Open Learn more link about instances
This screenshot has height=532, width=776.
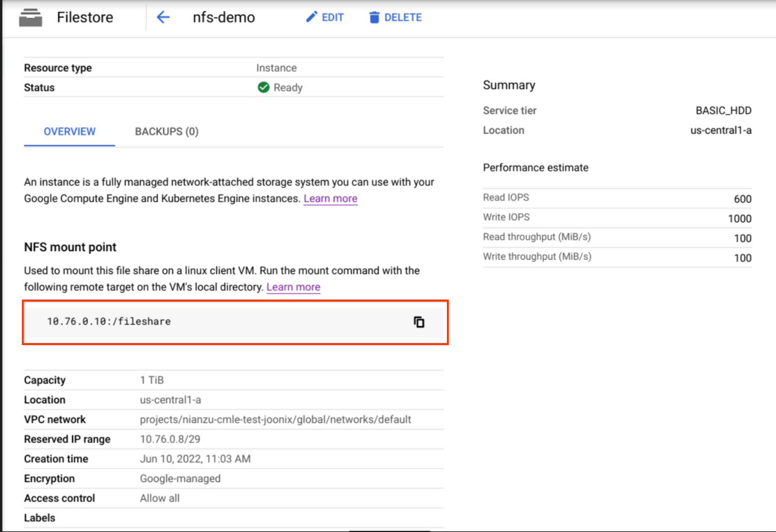331,199
